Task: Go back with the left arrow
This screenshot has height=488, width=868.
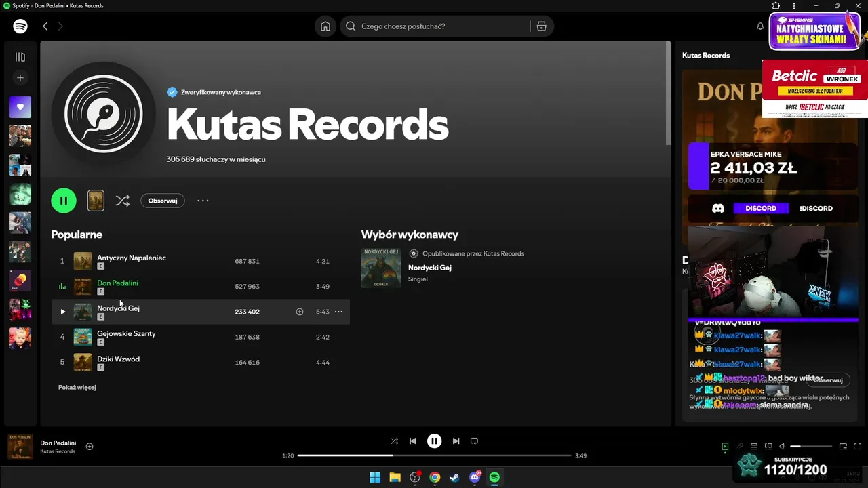Action: coord(45,26)
